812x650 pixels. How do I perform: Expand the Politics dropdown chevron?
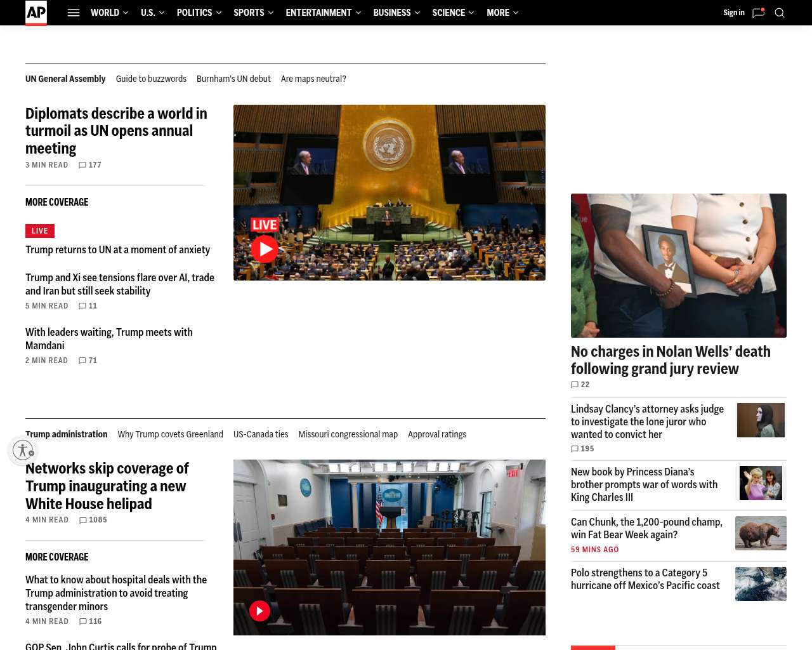point(219,13)
